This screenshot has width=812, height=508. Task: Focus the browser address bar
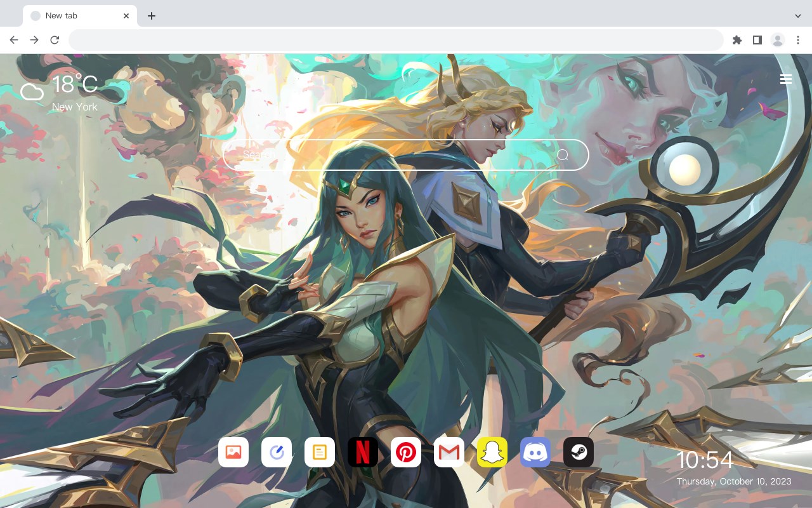(x=396, y=40)
